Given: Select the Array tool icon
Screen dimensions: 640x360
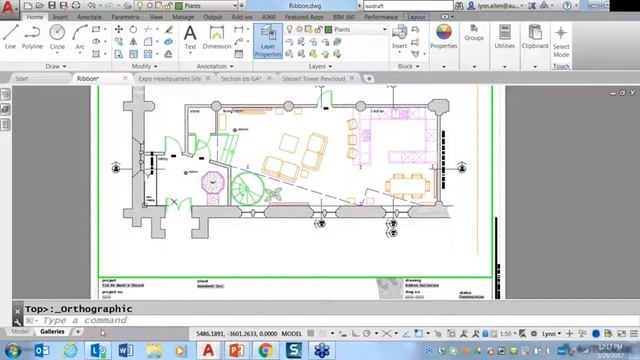Looking at the screenshot, I should (148, 54).
